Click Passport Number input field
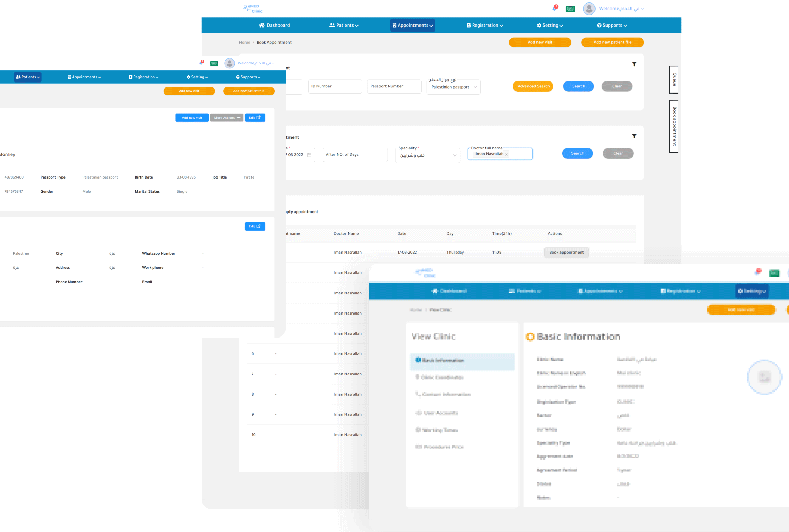This screenshot has height=532, width=789. pos(394,86)
